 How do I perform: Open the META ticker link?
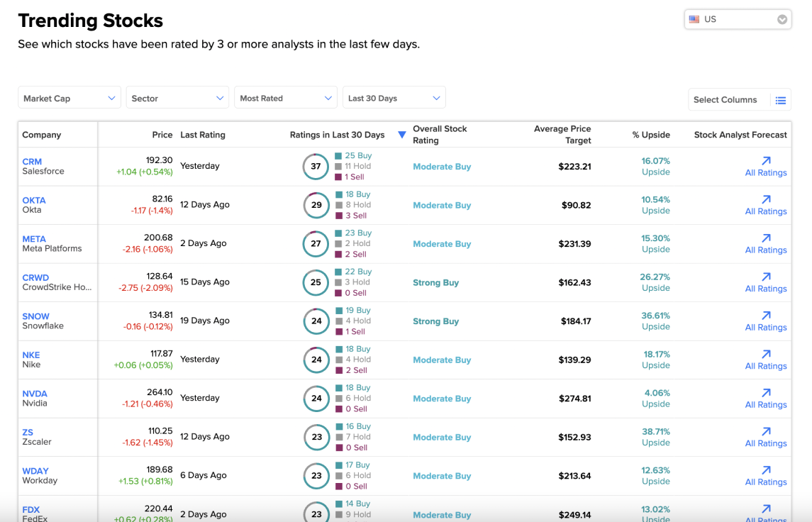tap(34, 239)
